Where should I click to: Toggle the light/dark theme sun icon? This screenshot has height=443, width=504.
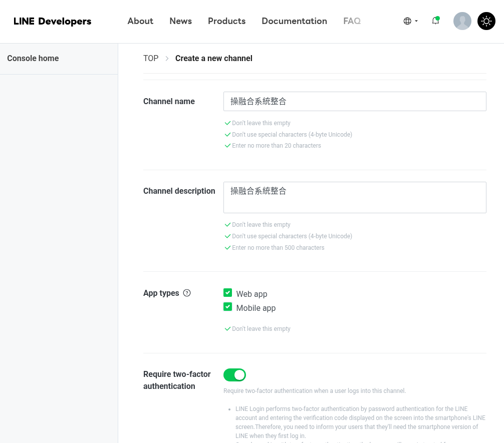486,21
